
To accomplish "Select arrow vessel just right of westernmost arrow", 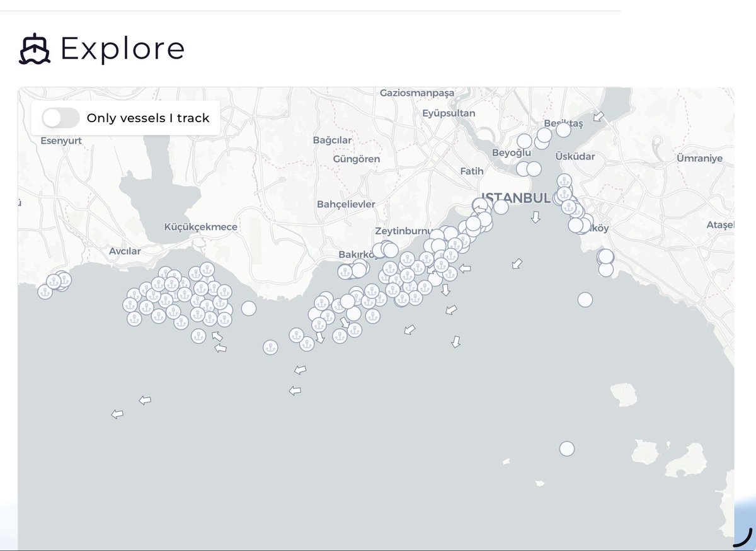I will 145,400.
